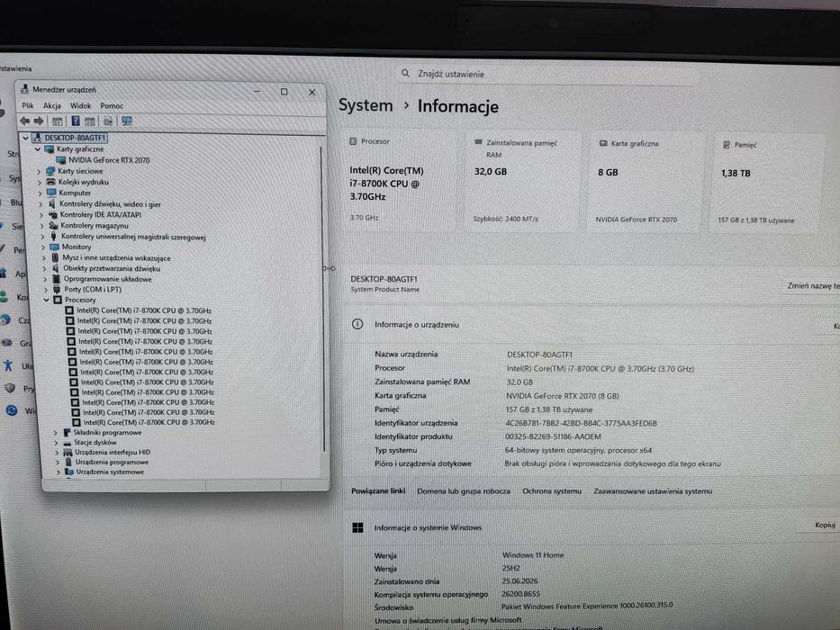Click the printer-like update driver toolbar icon
Screen dimensions: 840x630
click(x=108, y=121)
